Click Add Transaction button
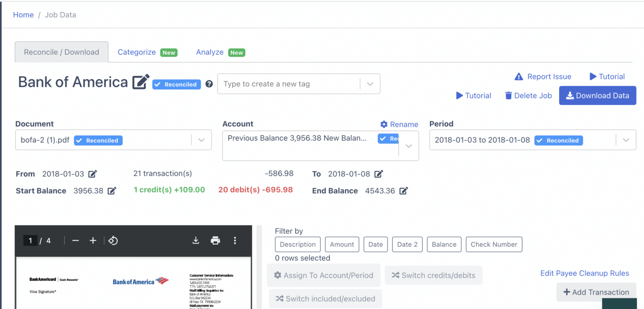This screenshot has height=309, width=644. 596,292
